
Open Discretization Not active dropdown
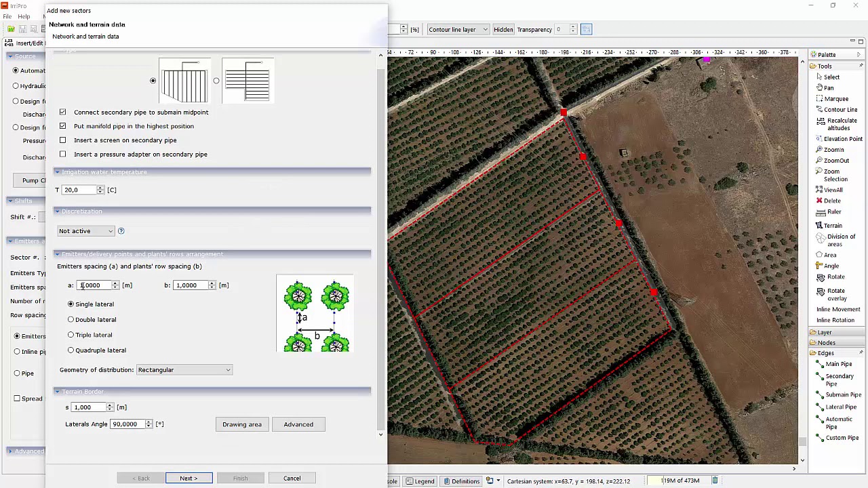86,231
